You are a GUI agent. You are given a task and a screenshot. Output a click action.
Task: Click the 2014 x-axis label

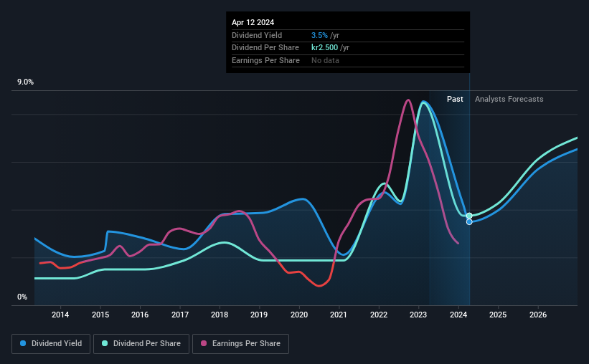tap(60, 315)
